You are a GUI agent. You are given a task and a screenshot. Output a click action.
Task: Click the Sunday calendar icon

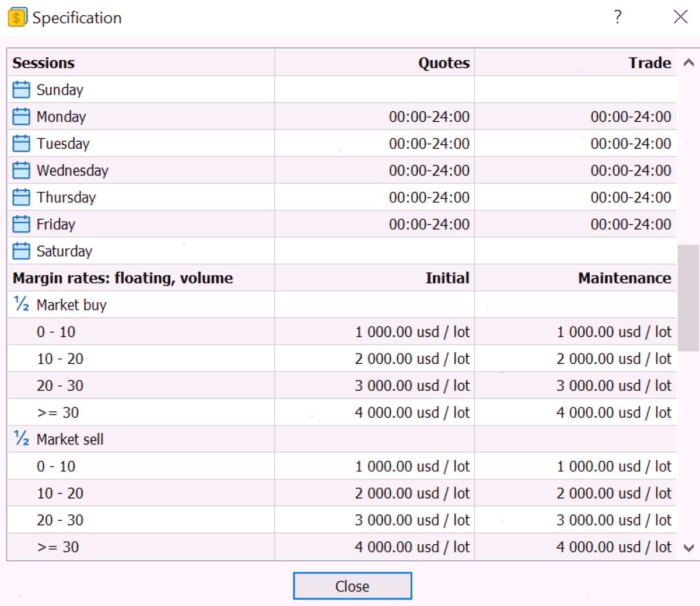[x=21, y=90]
